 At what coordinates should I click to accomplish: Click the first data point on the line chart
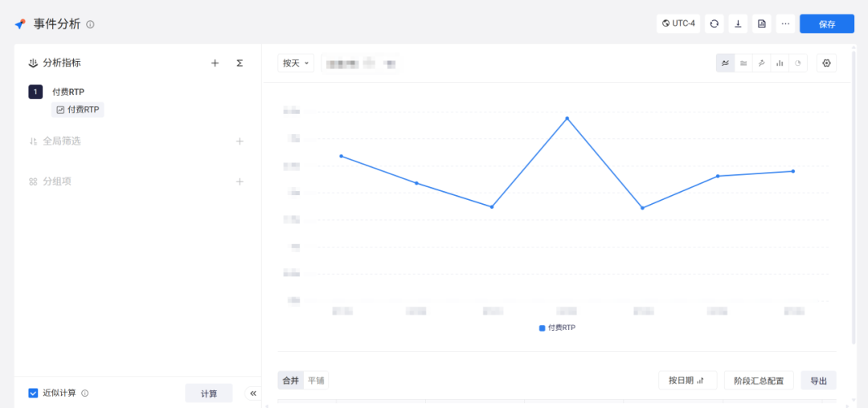(341, 156)
